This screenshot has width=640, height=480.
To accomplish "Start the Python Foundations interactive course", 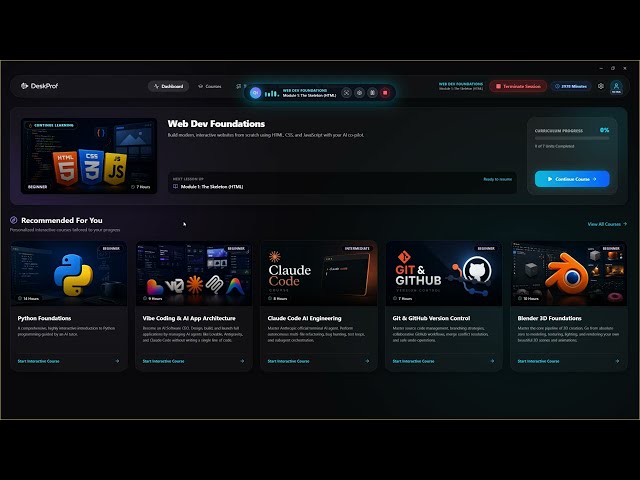I will (38, 361).
